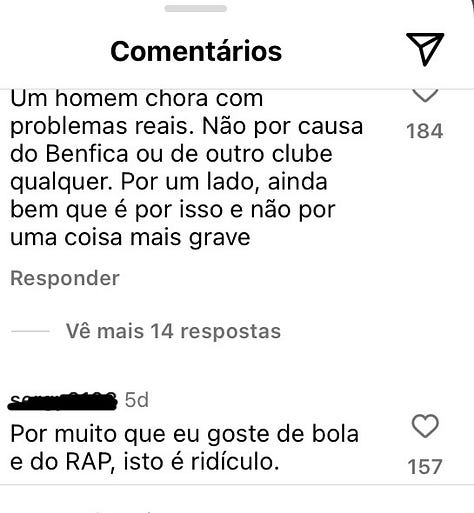
Task: Tap 'Por muito que eu goste de bola'
Action: pyautogui.click(x=185, y=434)
